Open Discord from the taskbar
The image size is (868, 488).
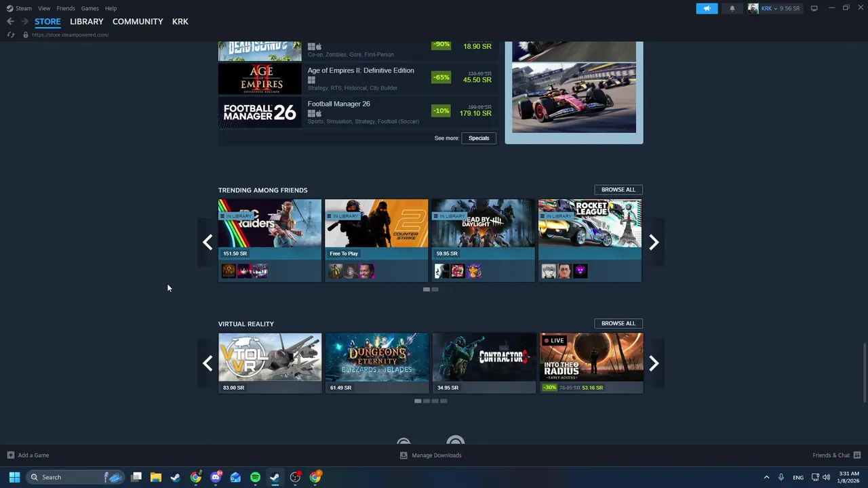click(216, 477)
